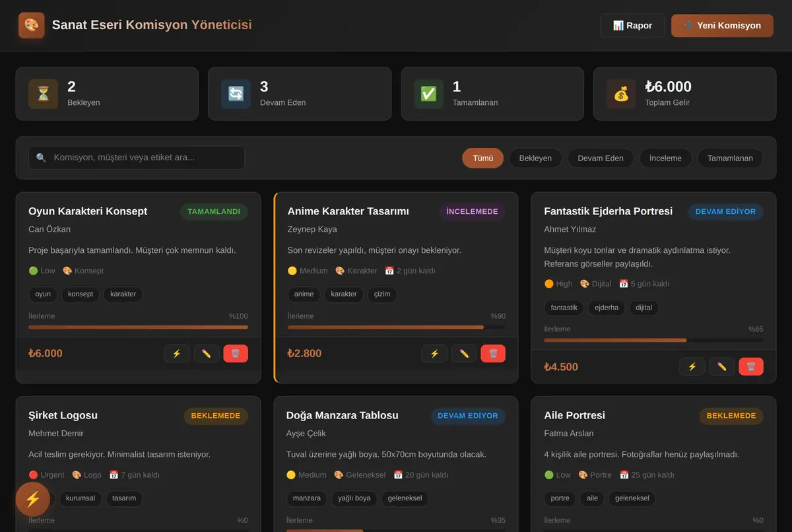Delete the Anime Karakter Tasarımı commission
Image resolution: width=792 pixels, height=532 pixels.
click(x=493, y=354)
